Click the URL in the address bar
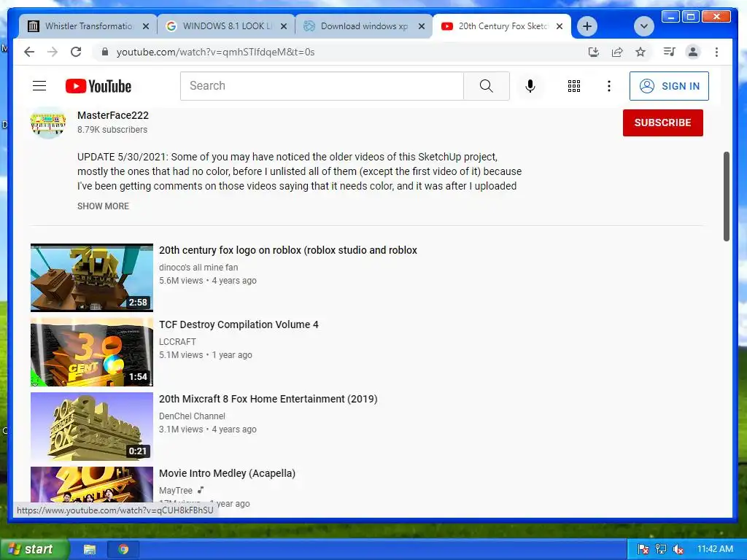Screen dimensions: 747x560 pyautogui.click(x=215, y=52)
